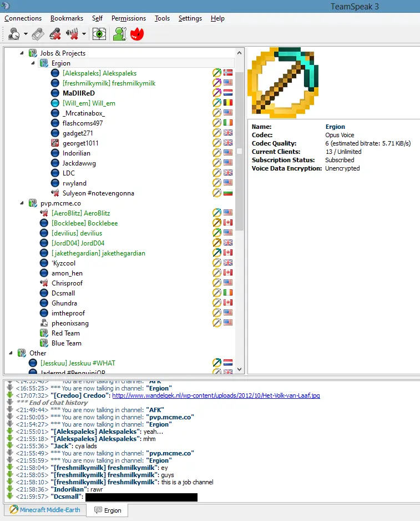Click Chrisproof's muted microphone icon
This screenshot has height=521, width=420.
click(44, 283)
